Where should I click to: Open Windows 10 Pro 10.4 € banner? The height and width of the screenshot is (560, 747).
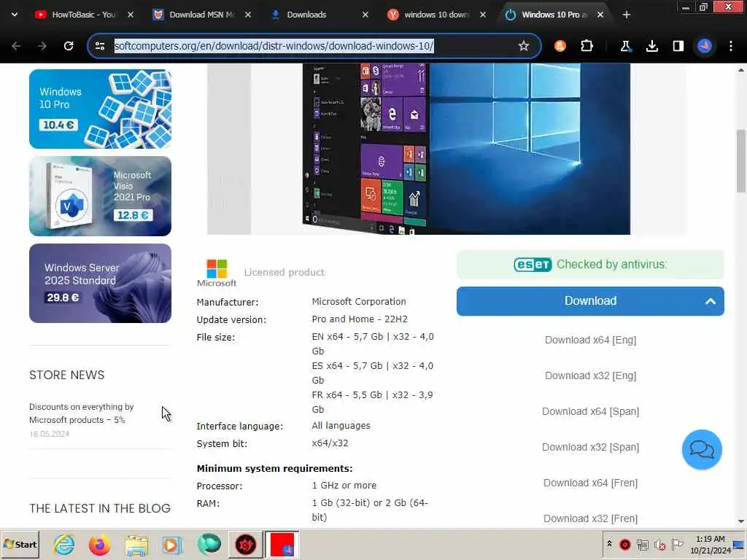click(x=100, y=109)
